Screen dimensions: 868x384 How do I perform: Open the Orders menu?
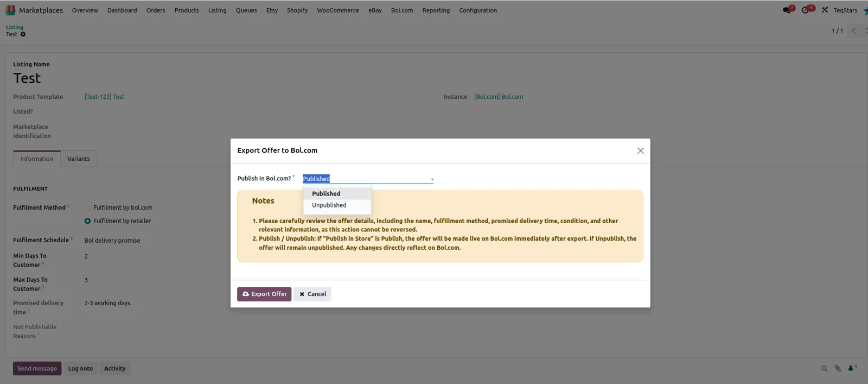156,10
